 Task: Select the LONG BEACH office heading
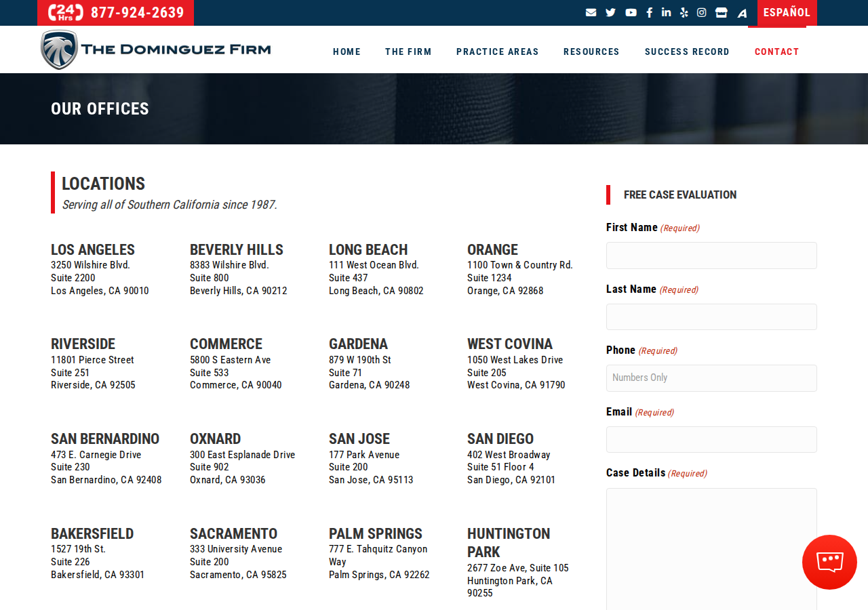click(368, 249)
